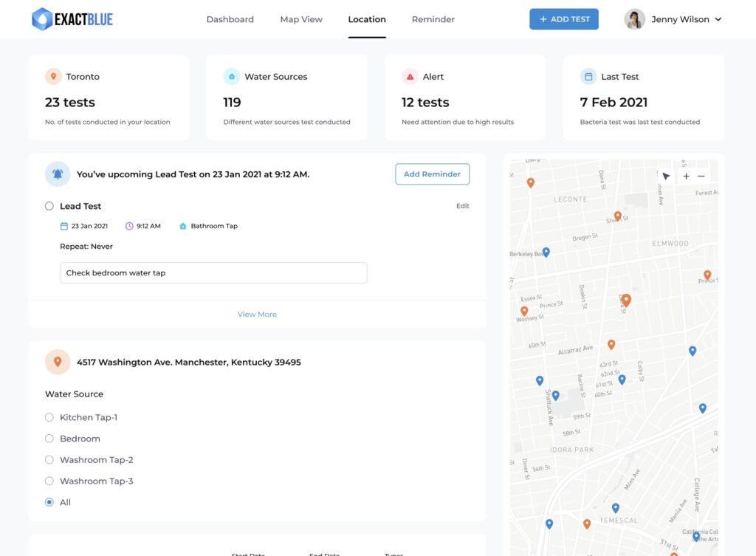Click the orange pin icon beside Washington Ave address
Screen dimensions: 756x556
pos(58,362)
